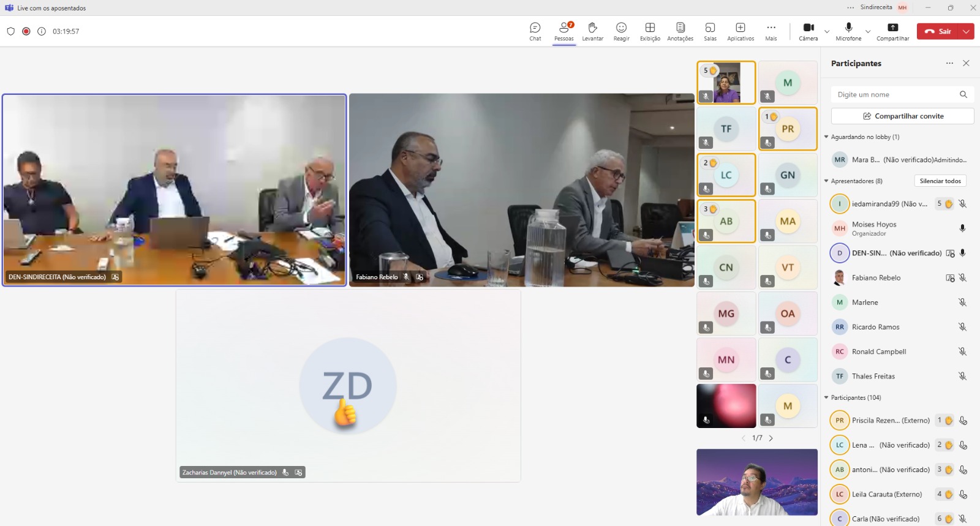Click the Silenciar todos button
The width and height of the screenshot is (980, 526).
(x=940, y=181)
